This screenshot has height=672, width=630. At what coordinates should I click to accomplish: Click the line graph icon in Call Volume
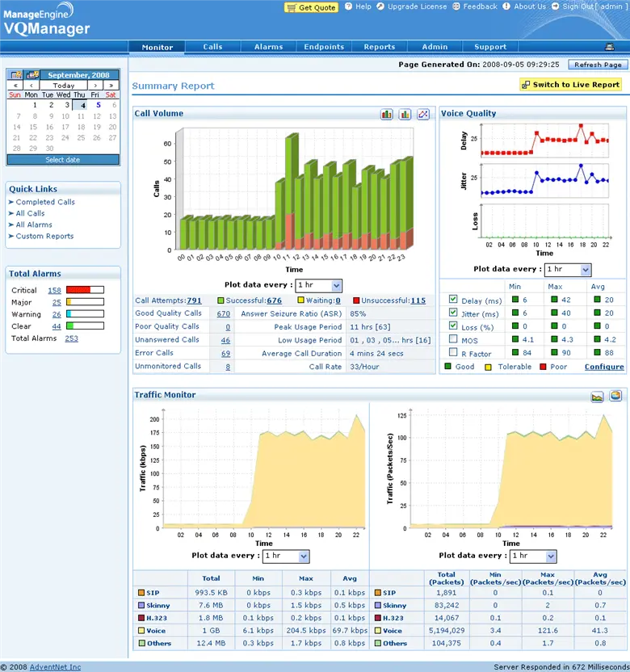[423, 115]
